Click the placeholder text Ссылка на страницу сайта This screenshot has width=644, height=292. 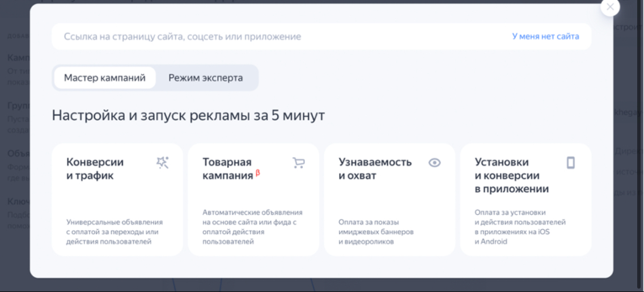(x=182, y=36)
